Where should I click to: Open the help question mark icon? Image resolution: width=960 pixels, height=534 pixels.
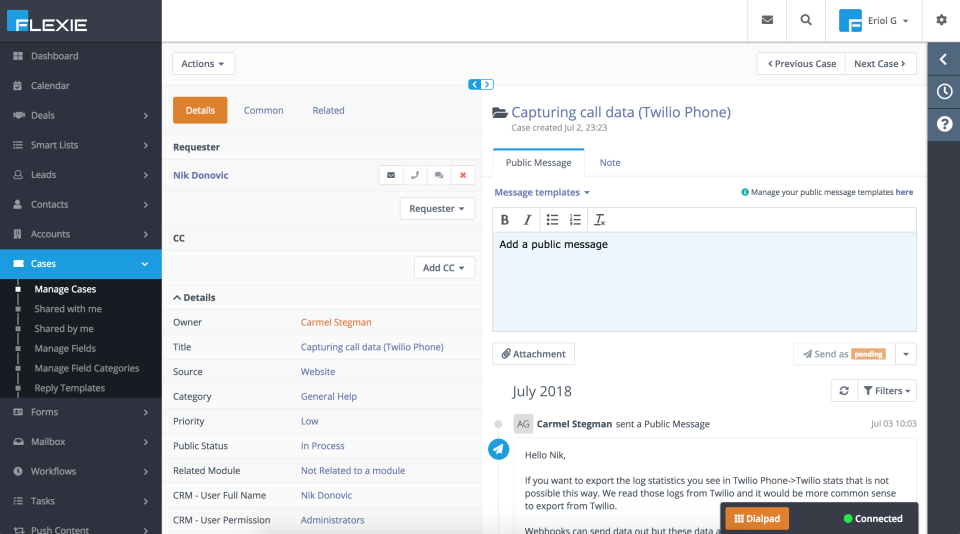click(944, 124)
